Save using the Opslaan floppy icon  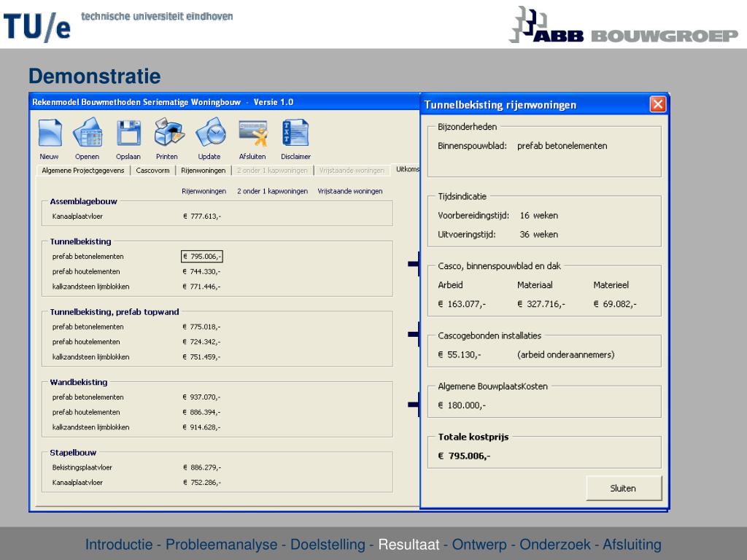point(128,134)
